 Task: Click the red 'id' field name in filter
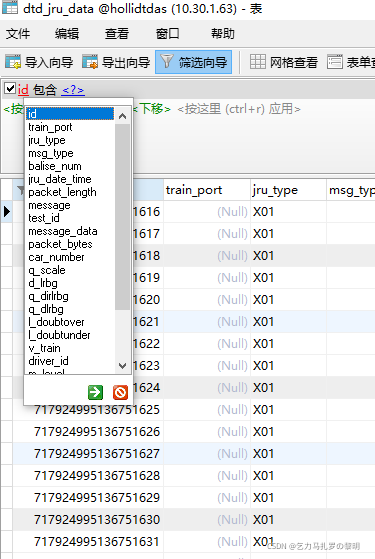(23, 89)
